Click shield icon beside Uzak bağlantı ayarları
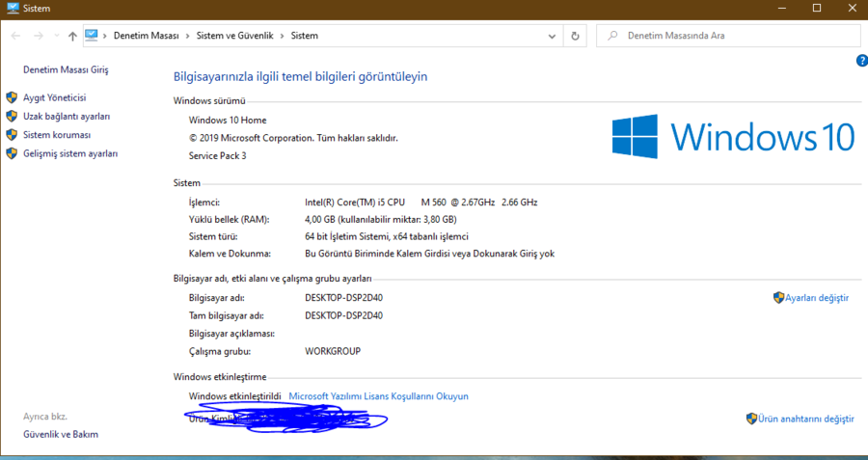This screenshot has width=868, height=460. tap(12, 117)
